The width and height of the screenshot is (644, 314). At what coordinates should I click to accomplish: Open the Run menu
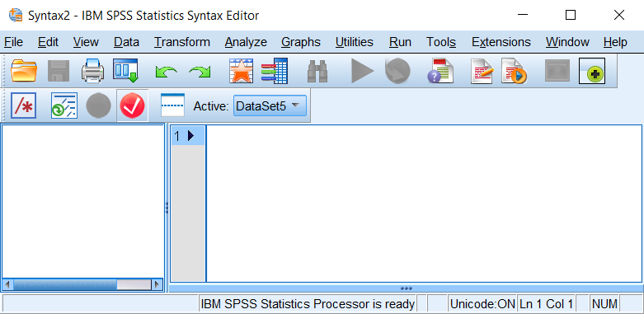pos(400,42)
